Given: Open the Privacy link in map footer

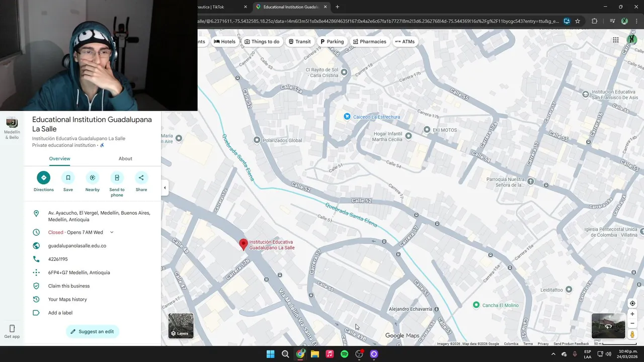Looking at the screenshot, I should 543,344.
